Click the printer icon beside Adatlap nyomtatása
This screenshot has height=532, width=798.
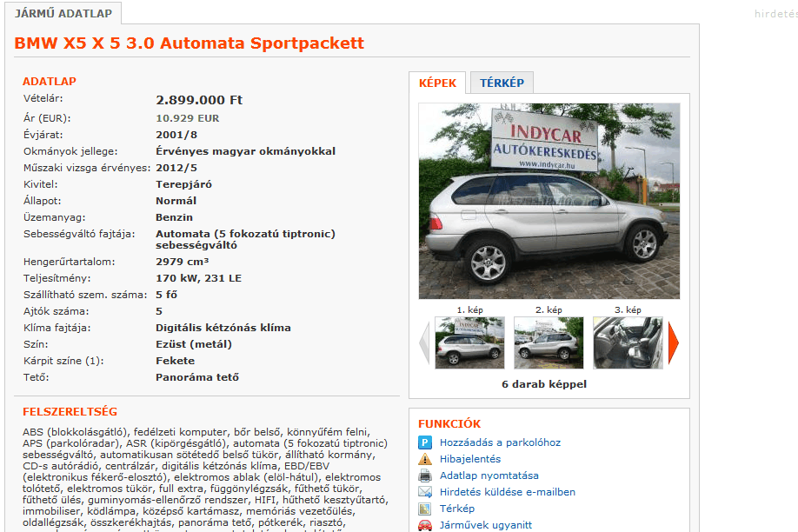click(425, 475)
